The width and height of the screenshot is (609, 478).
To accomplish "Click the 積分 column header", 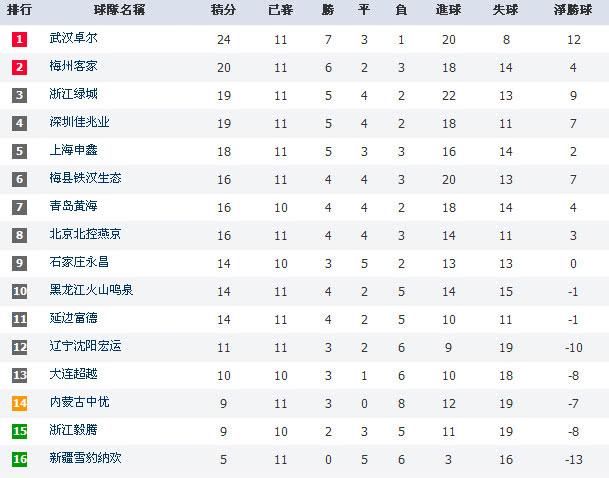I will click(x=223, y=12).
